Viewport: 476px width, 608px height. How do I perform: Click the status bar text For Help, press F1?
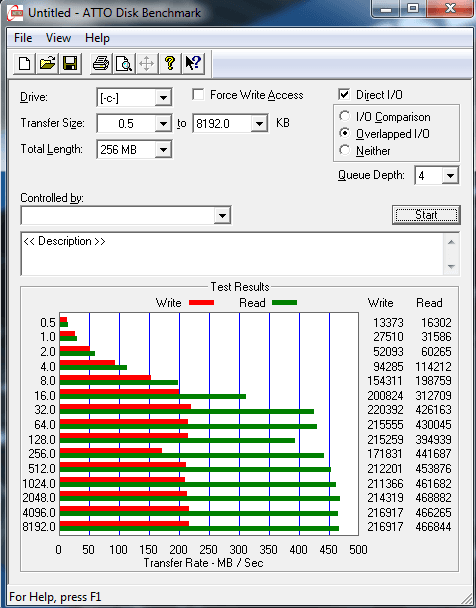click(55, 597)
